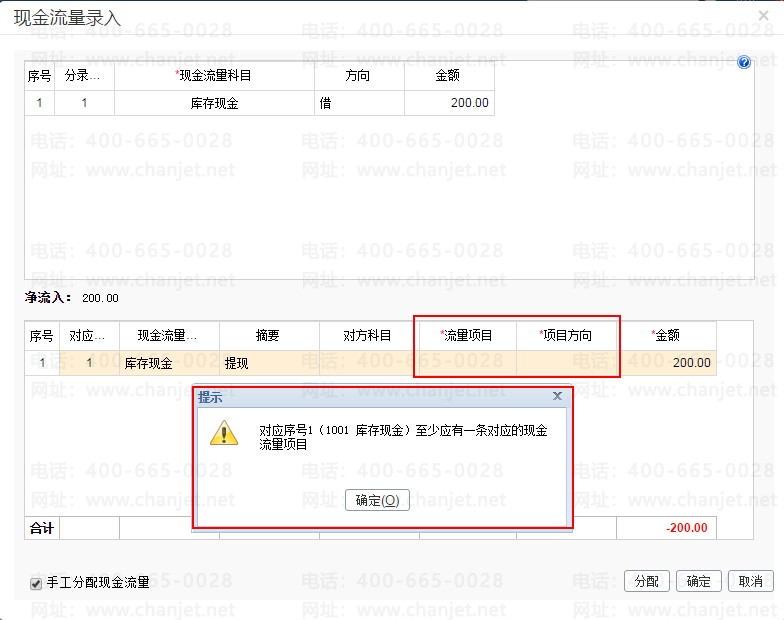Toggle 手工分配现金流量 checkbox
This screenshot has height=620, width=784.
(36, 582)
